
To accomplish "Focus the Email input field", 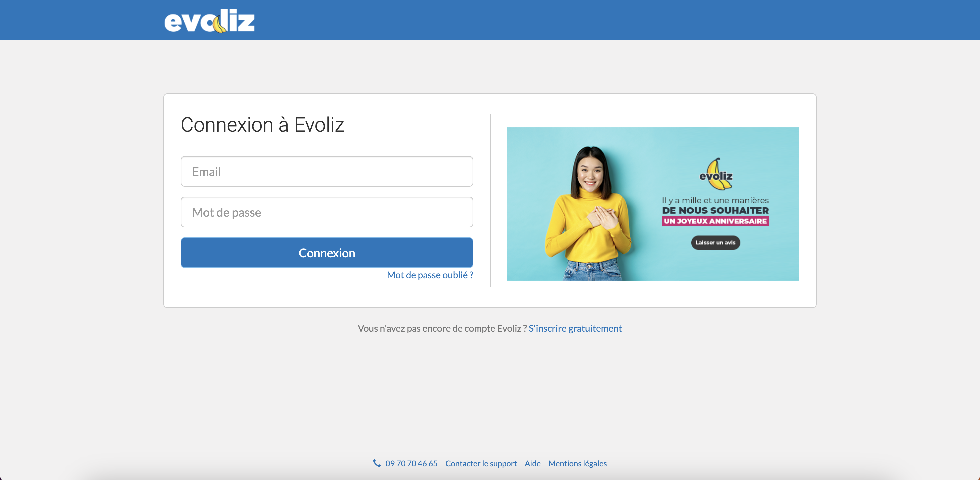I will click(327, 172).
